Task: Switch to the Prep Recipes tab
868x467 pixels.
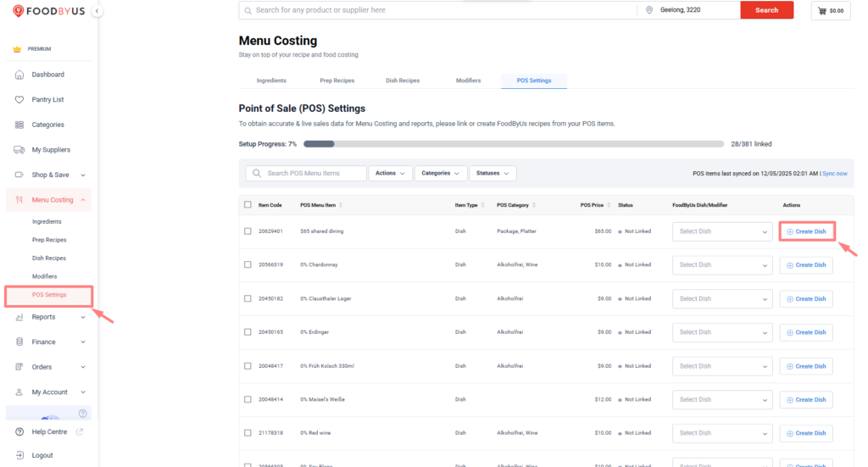Action: pyautogui.click(x=337, y=81)
